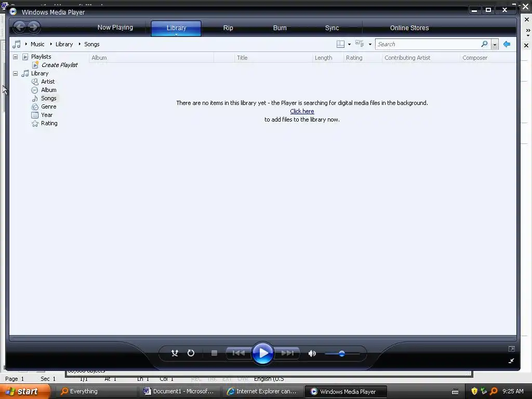Click the View Options icon
This screenshot has width=532, height=399.
coord(360,44)
